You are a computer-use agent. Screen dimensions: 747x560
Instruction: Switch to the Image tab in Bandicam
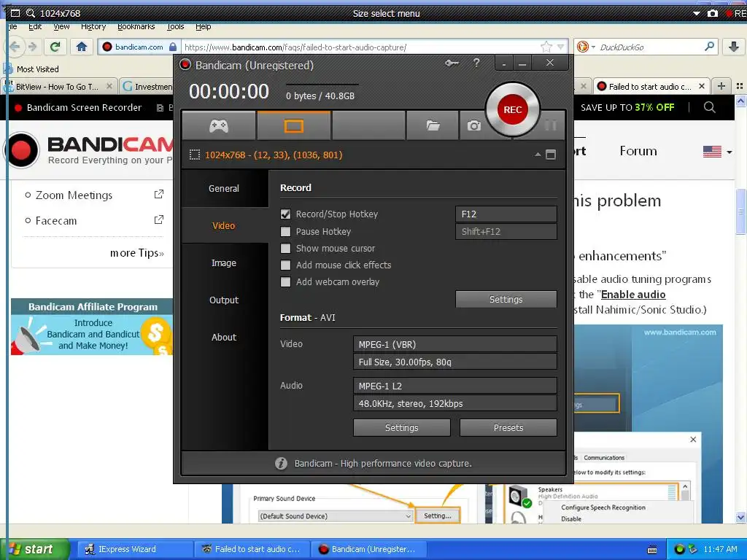click(x=224, y=262)
